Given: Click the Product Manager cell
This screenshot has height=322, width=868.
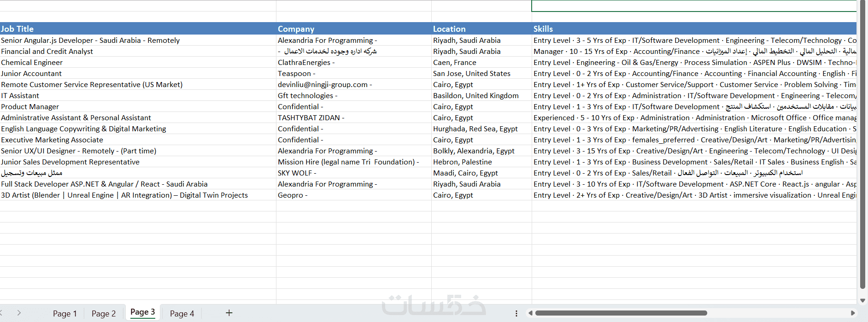Looking at the screenshot, I should pyautogui.click(x=138, y=106).
